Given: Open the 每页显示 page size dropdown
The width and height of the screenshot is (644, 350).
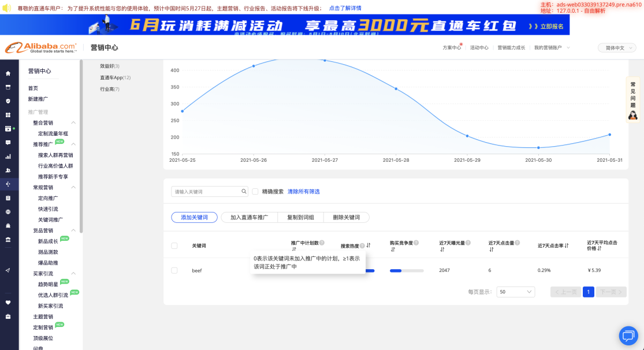Looking at the screenshot, I should coord(515,292).
